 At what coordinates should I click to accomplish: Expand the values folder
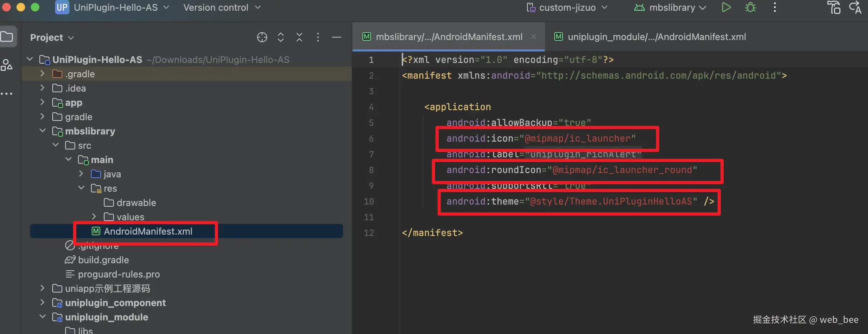[94, 217]
